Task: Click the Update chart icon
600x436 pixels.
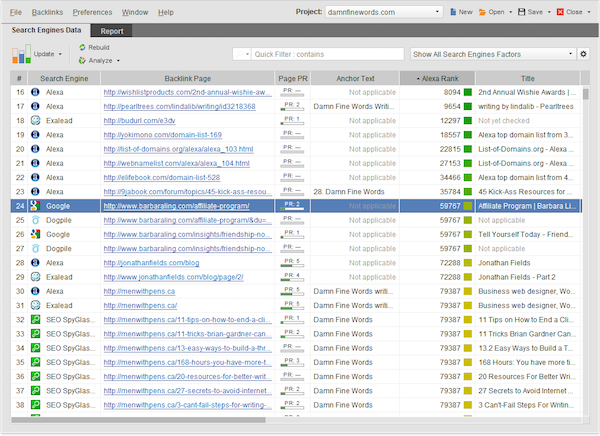Action: [x=21, y=53]
